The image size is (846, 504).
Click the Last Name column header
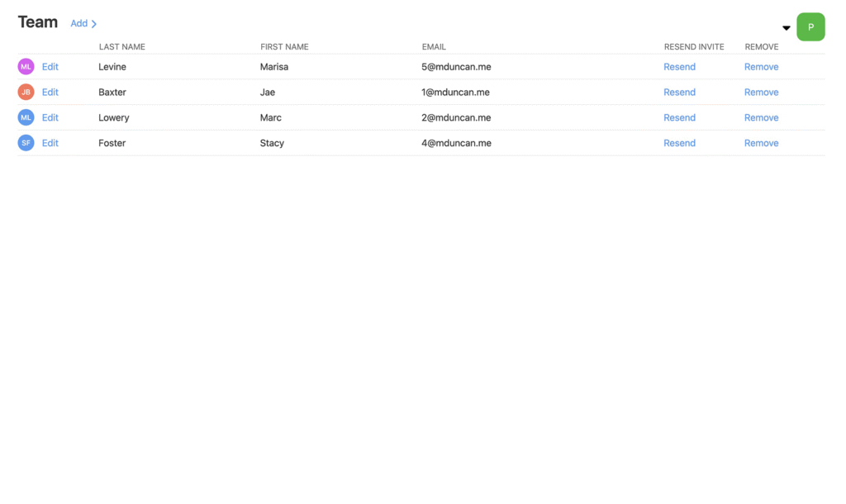121,47
